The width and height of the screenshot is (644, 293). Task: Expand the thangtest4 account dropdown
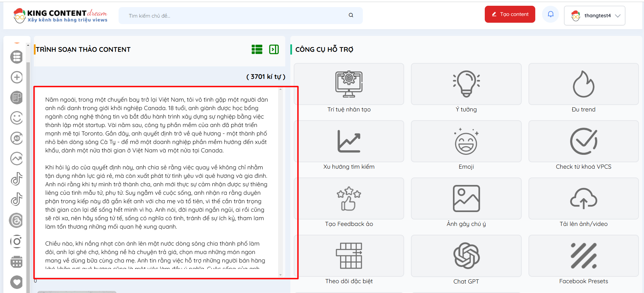[x=595, y=16]
